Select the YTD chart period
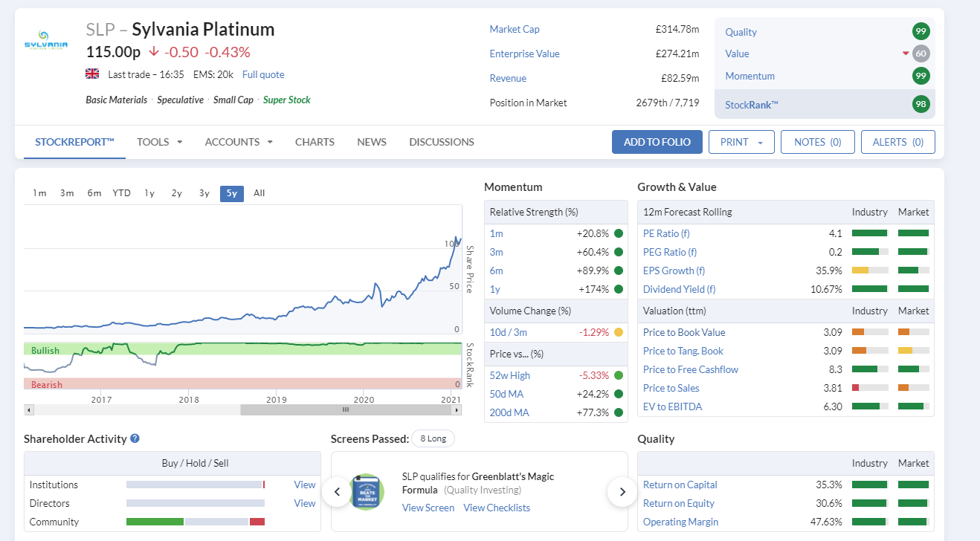This screenshot has height=541, width=980. (x=122, y=193)
